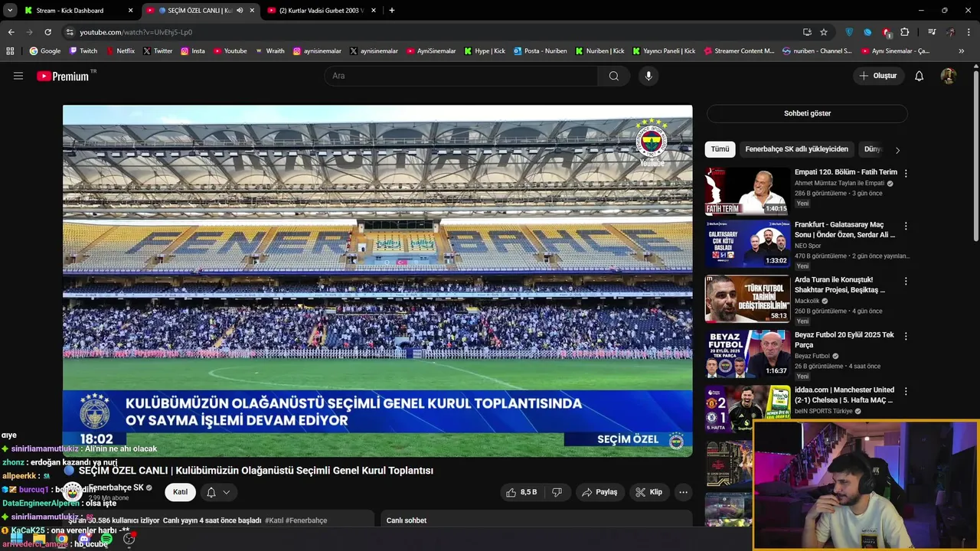The width and height of the screenshot is (980, 551).
Task: Show next filter chips arrow
Action: [x=897, y=150]
